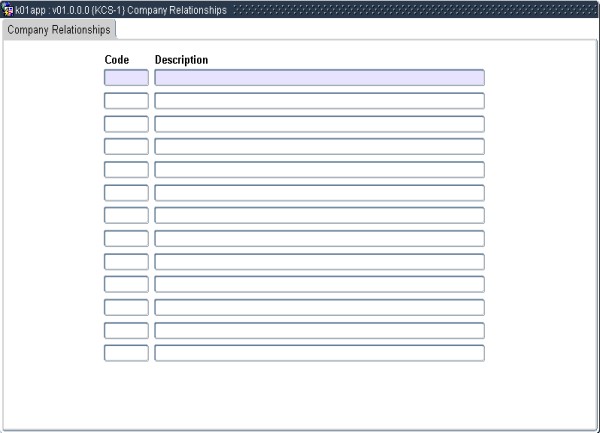This screenshot has height=433, width=600.
Task: Click the last row Code field
Action: 126,353
